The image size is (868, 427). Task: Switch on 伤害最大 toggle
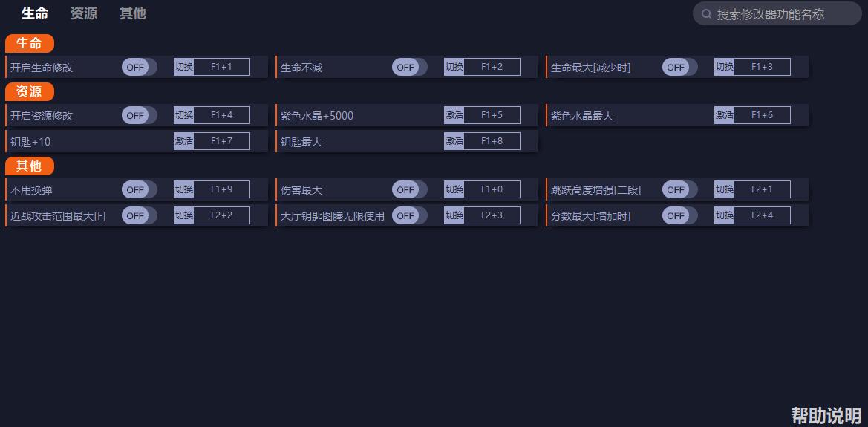click(x=410, y=189)
